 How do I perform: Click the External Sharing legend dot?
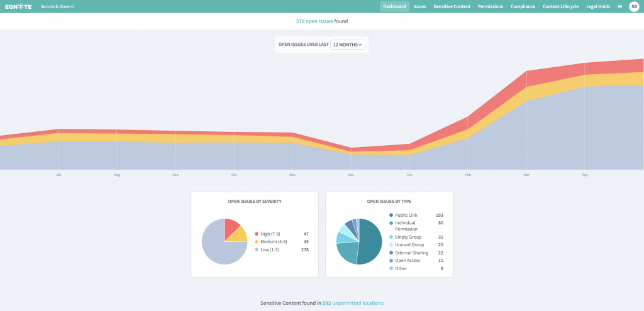pyautogui.click(x=391, y=253)
